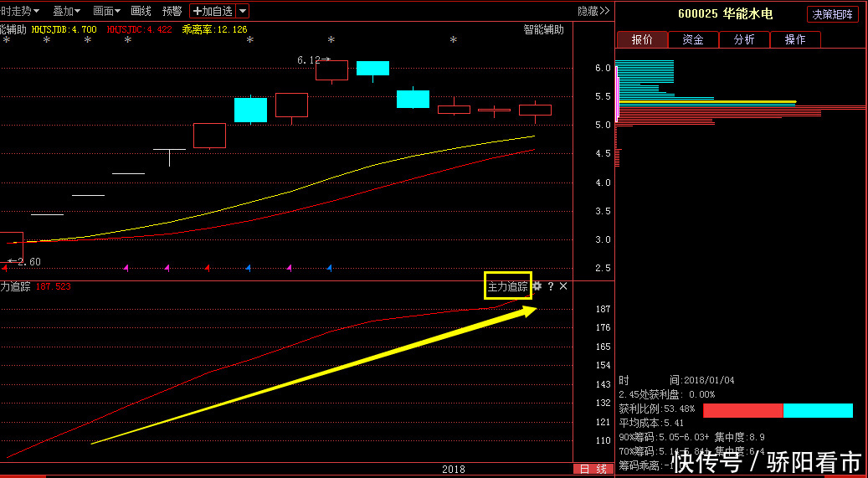This screenshot has width=868, height=478.
Task: Click the red profit ratio bar
Action: [x=742, y=410]
